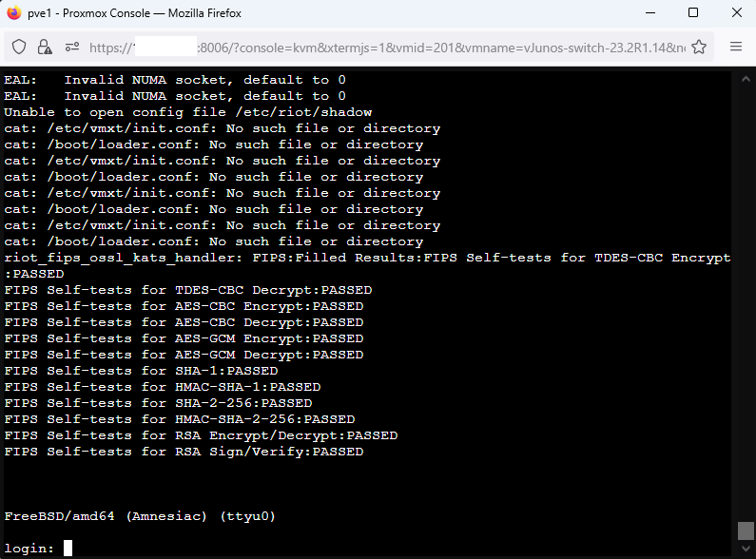
Task: Click "FIPS Self-tests for TDES-CBC Decrypt:PASSED" line
Action: click(x=188, y=290)
